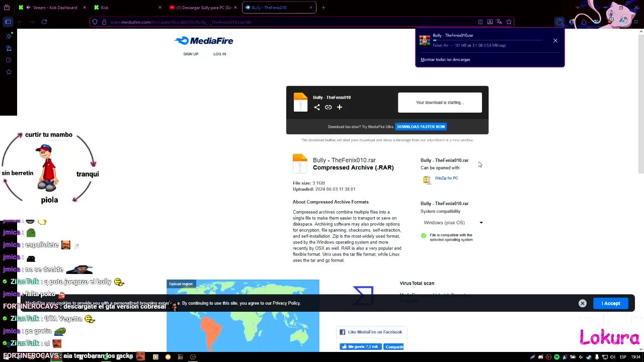
Task: Click Compartir Facebook button
Action: pyautogui.click(x=394, y=346)
